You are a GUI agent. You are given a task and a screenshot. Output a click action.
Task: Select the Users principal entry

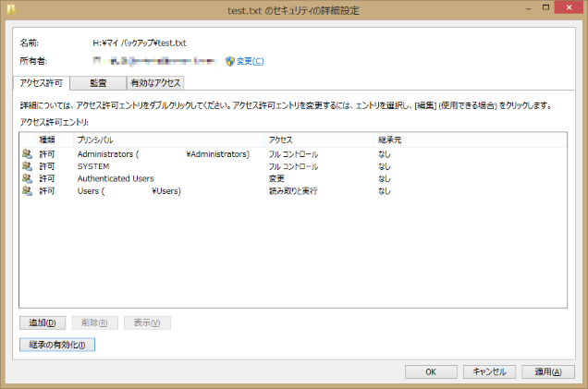pos(129,191)
